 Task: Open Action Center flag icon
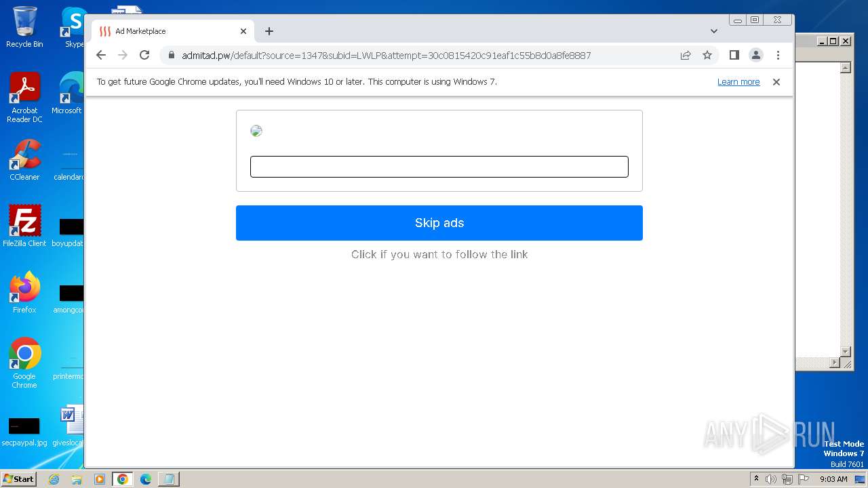tap(802, 479)
